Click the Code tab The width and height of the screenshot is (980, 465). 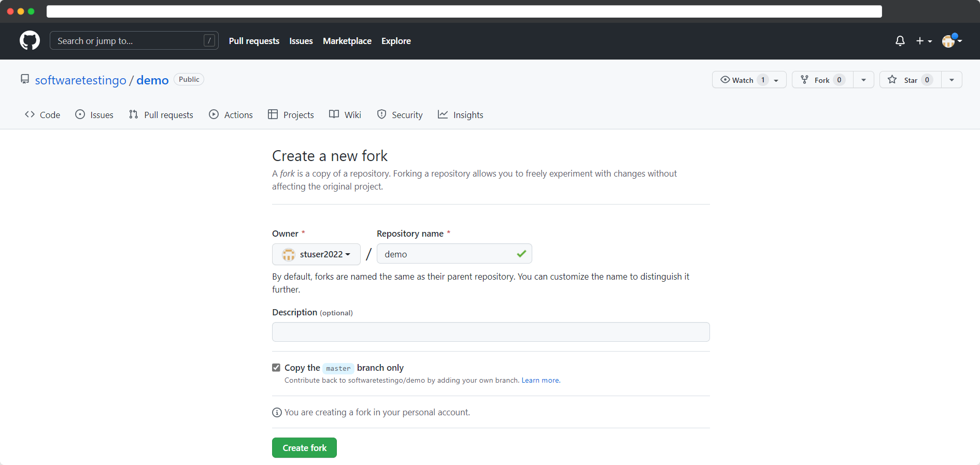(x=42, y=114)
